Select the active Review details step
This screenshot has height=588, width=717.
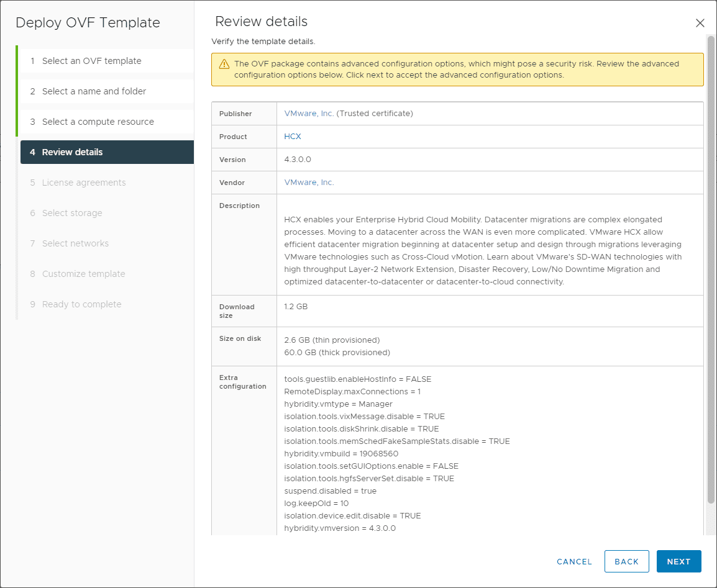pyautogui.click(x=72, y=152)
